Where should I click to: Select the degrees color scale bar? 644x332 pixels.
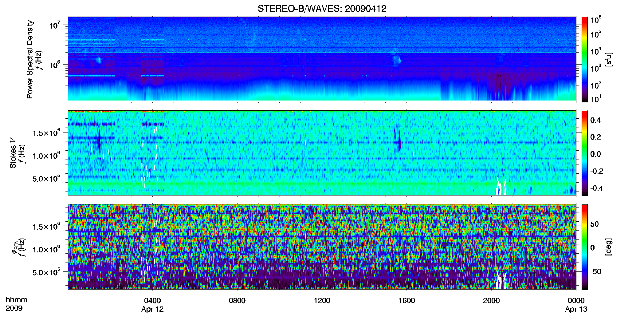pyautogui.click(x=585, y=247)
